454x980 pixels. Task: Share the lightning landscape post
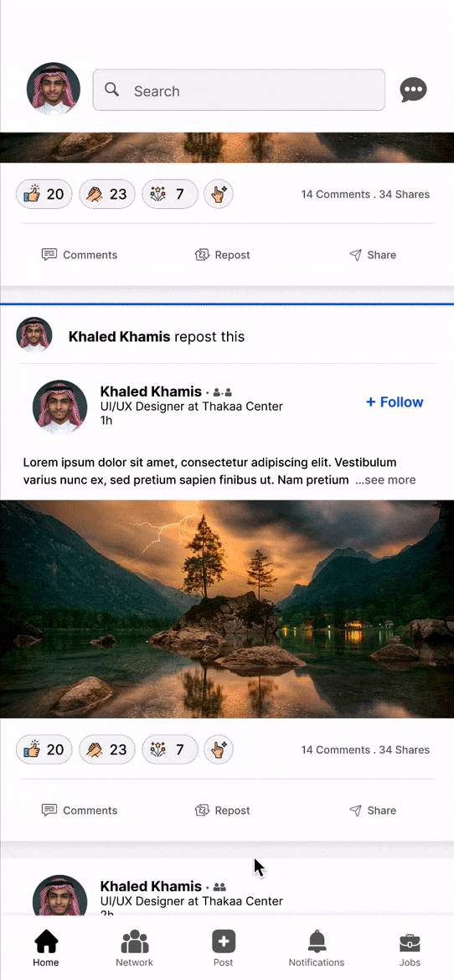[372, 810]
